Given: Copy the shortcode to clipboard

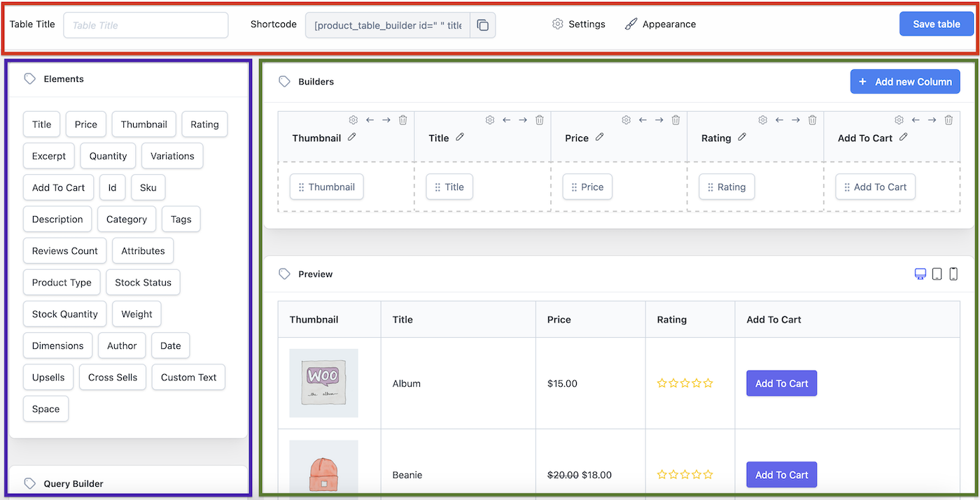Looking at the screenshot, I should click(482, 24).
